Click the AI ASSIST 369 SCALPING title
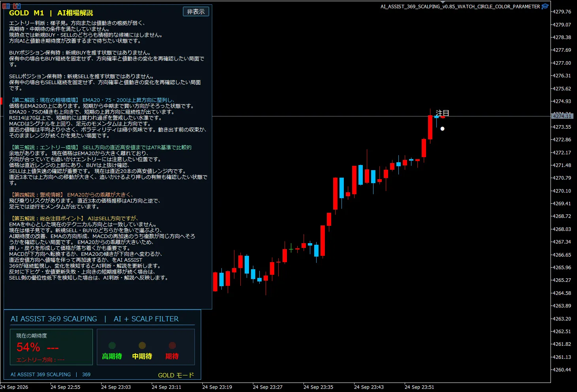577x392 pixels. tap(54, 319)
